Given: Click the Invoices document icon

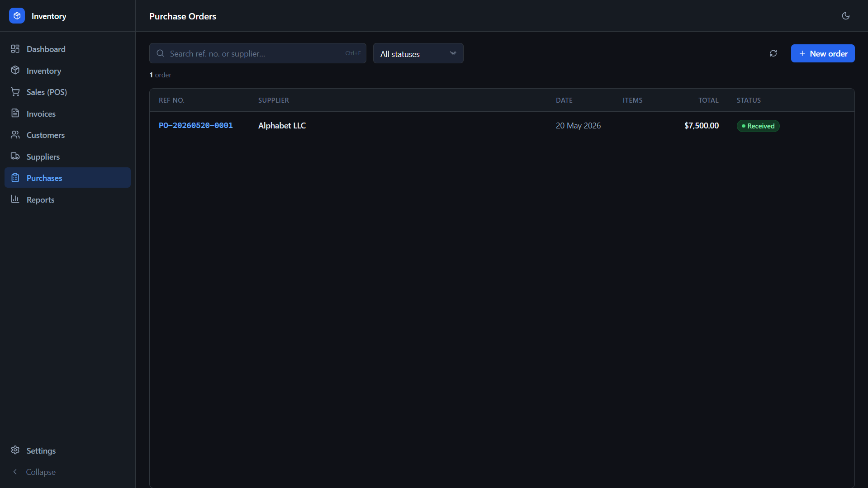Looking at the screenshot, I should pos(15,113).
